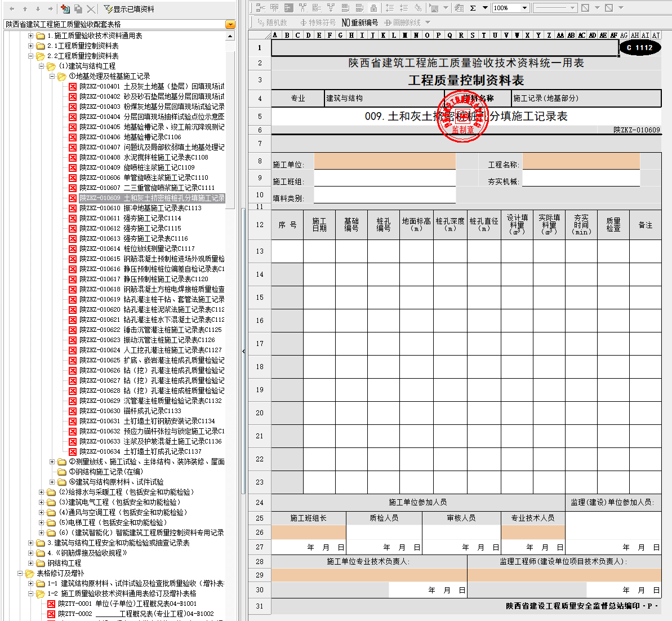Click the red icon beside 陕ZKZ-010401
The width and height of the screenshot is (672, 621).
[x=73, y=87]
